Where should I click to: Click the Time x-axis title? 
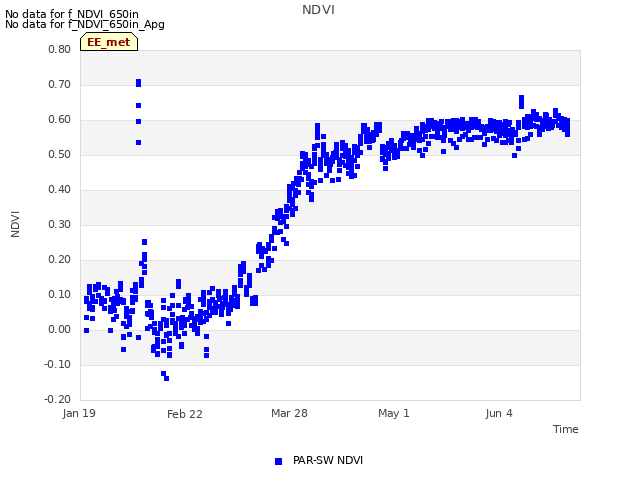coord(565,429)
